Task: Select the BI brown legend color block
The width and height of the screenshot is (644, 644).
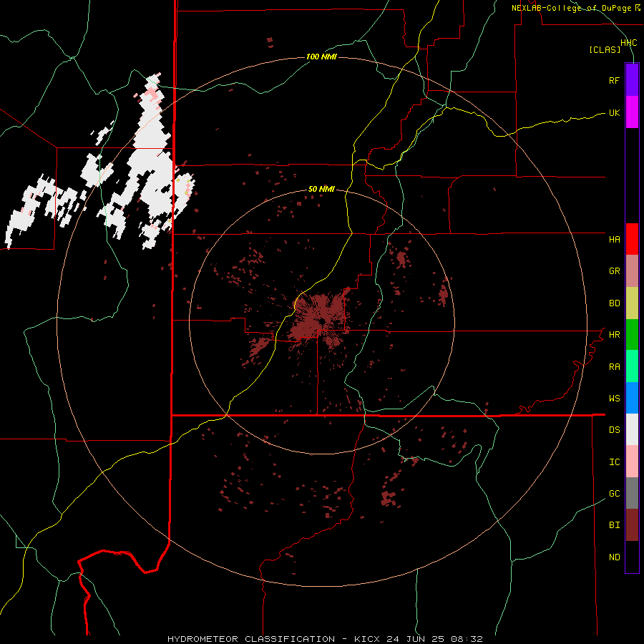Action: point(632,525)
